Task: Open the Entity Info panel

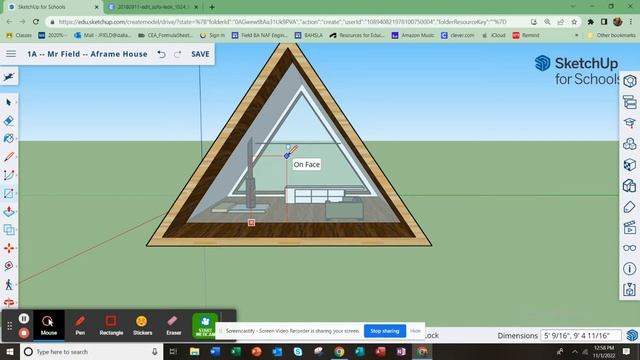Action: [x=629, y=81]
